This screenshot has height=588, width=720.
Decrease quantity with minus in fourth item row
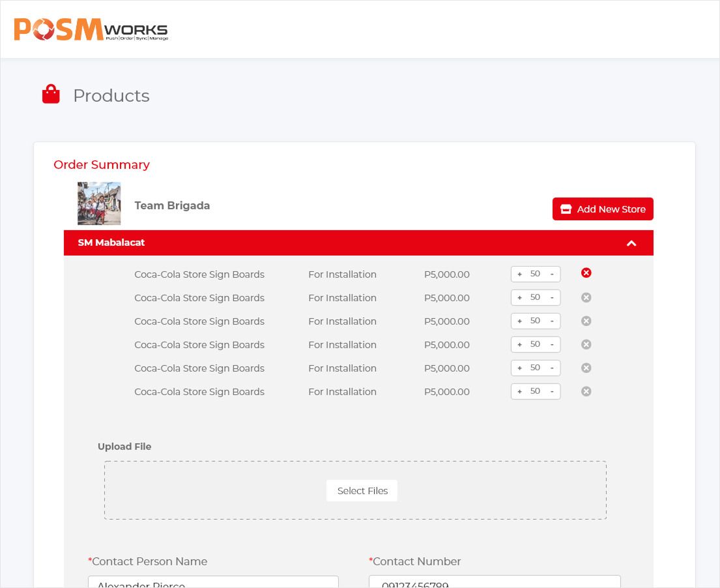(x=552, y=345)
